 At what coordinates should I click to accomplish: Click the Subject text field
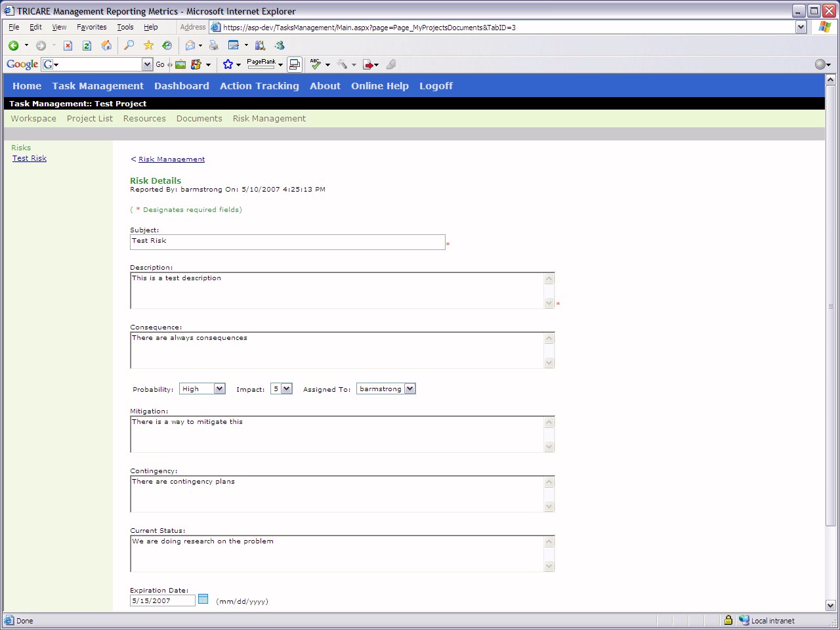tap(287, 242)
